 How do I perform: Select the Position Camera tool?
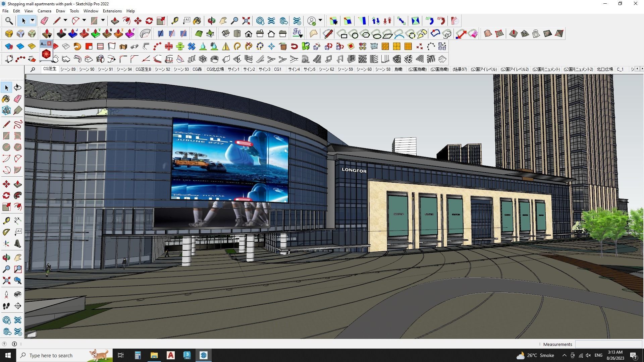click(x=6, y=295)
